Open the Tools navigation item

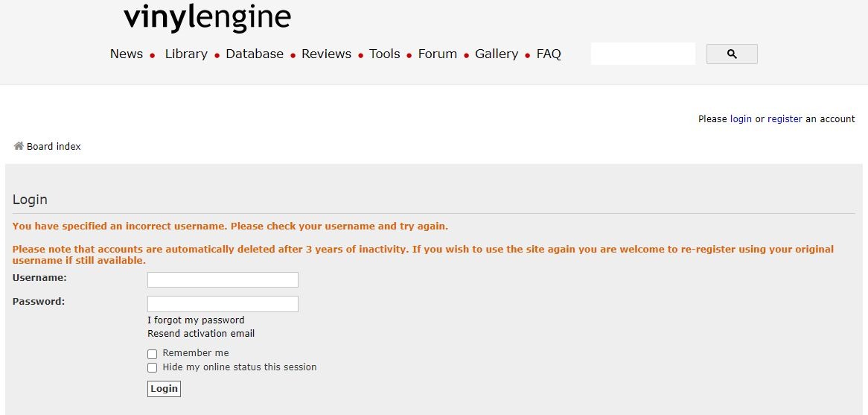[385, 54]
